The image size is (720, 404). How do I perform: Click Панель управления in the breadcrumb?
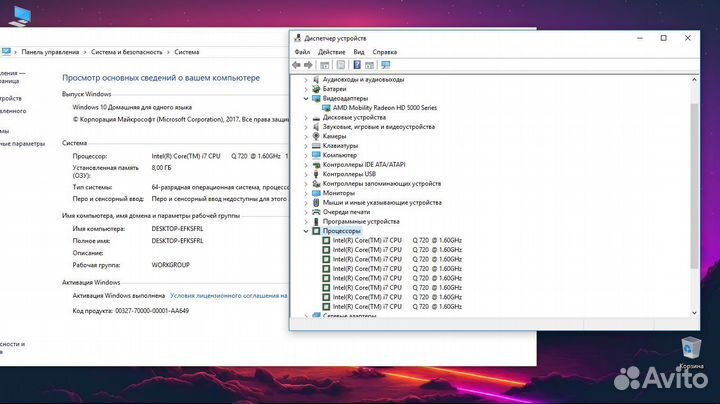tap(50, 52)
